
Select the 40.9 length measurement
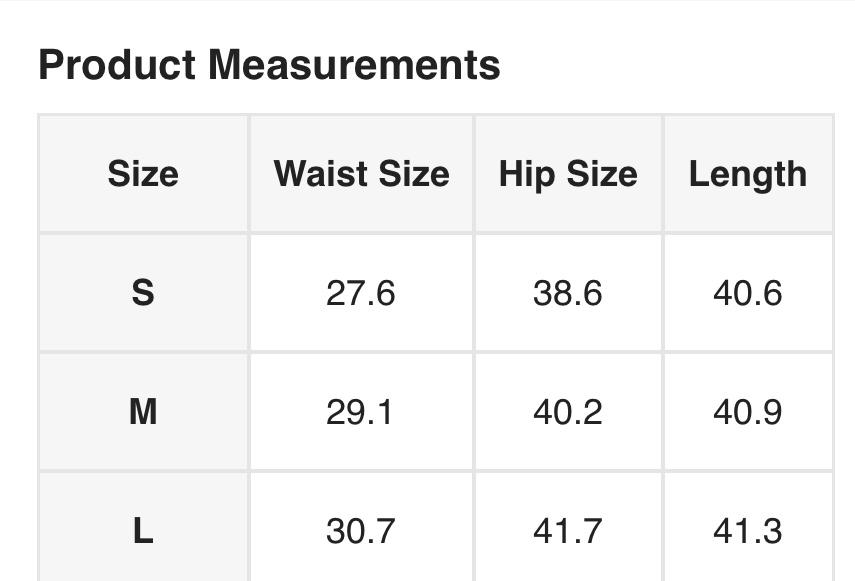[x=747, y=411]
